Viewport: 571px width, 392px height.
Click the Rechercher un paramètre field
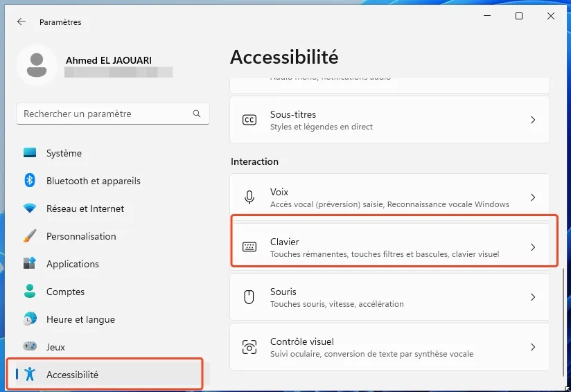[x=113, y=114]
